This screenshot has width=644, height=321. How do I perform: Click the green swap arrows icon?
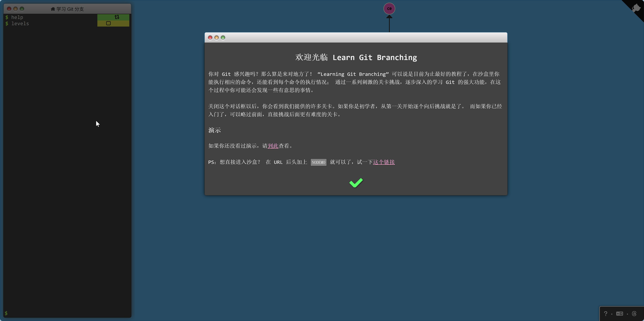pyautogui.click(x=117, y=17)
